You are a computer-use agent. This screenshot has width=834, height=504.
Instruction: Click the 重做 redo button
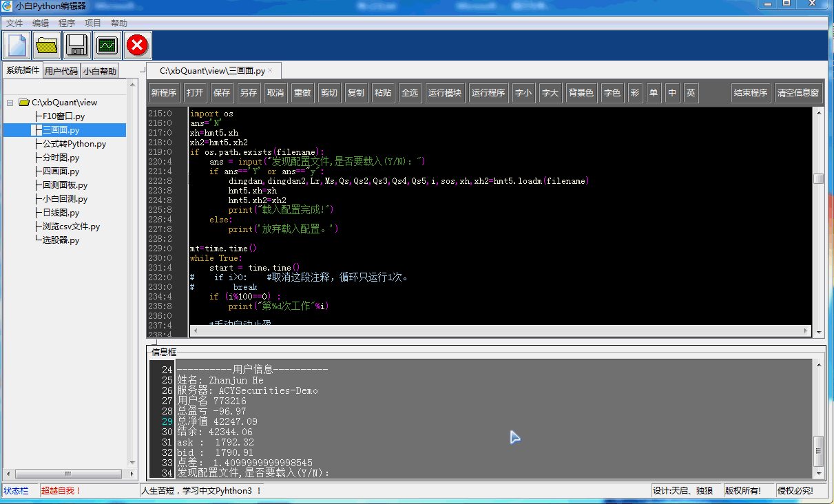pos(302,93)
